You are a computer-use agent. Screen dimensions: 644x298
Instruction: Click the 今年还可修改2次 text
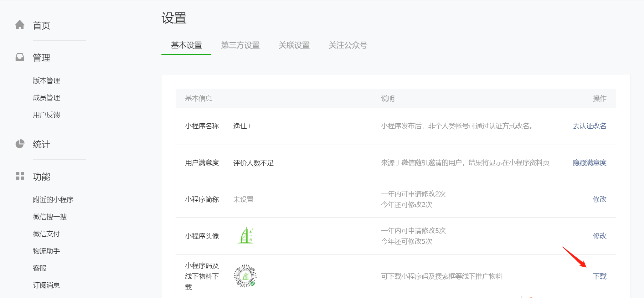click(407, 205)
